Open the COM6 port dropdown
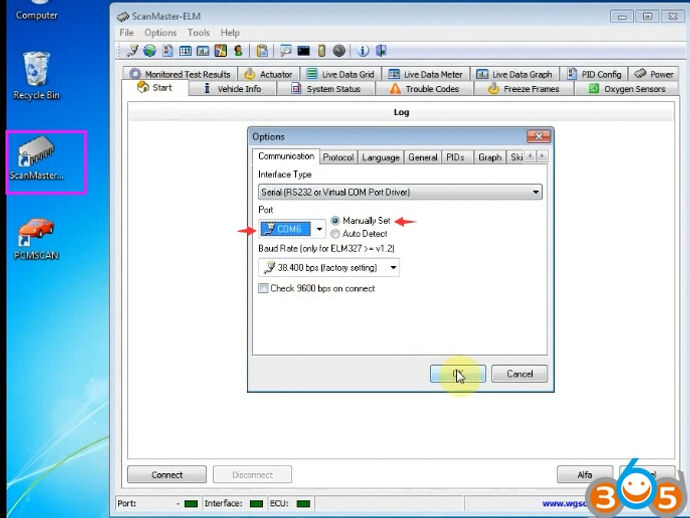690x518 pixels. (319, 229)
